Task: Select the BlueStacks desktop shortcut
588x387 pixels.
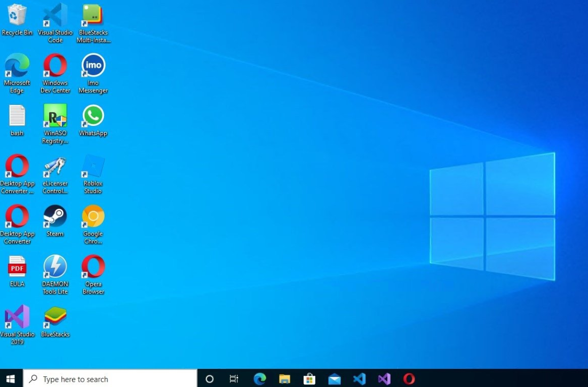Action: (55, 321)
